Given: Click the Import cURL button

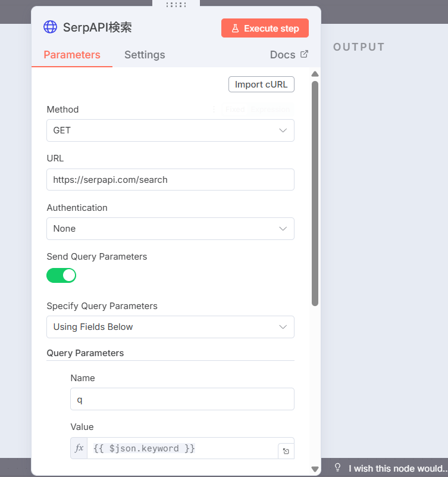Looking at the screenshot, I should (x=261, y=85).
